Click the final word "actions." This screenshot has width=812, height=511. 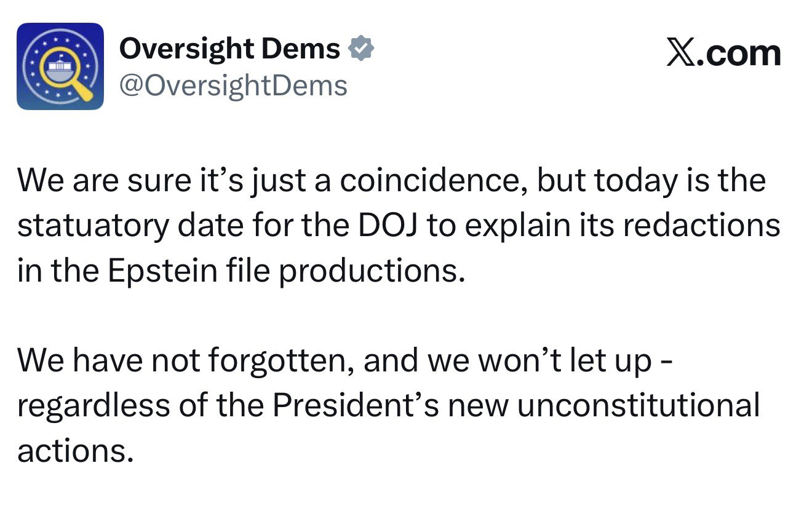click(x=75, y=451)
